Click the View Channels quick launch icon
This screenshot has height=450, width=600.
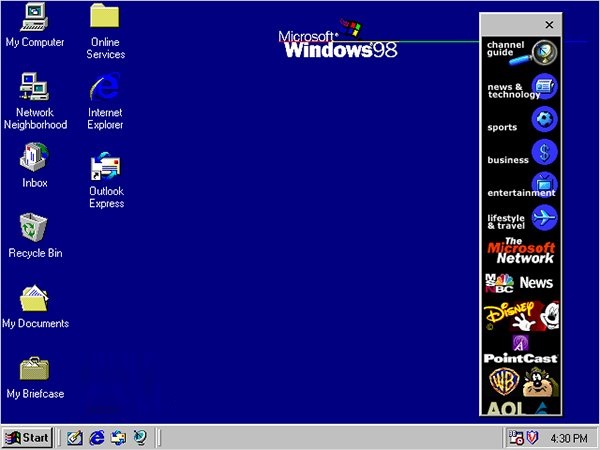pyautogui.click(x=140, y=437)
